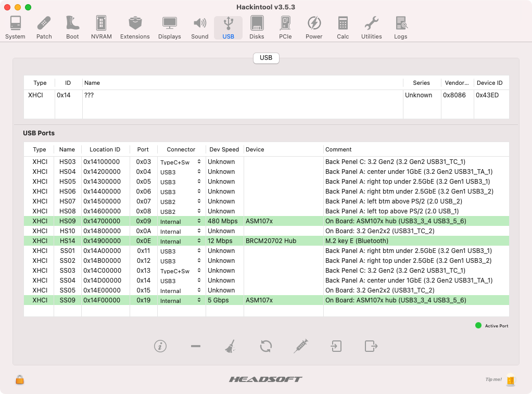Select the HS08 port name

pos(67,211)
